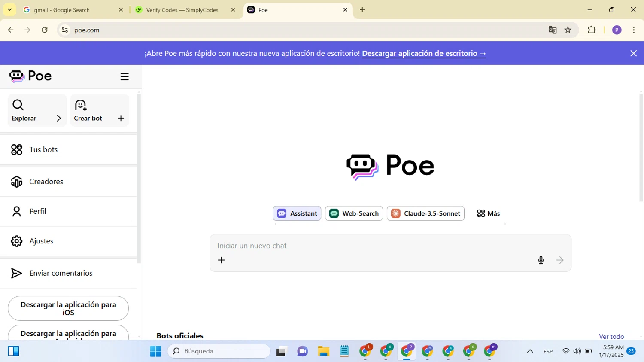Screen dimensions: 644x362
Task: Focus the Iniciar un nuevo chat field
Action: pyautogui.click(x=390, y=246)
